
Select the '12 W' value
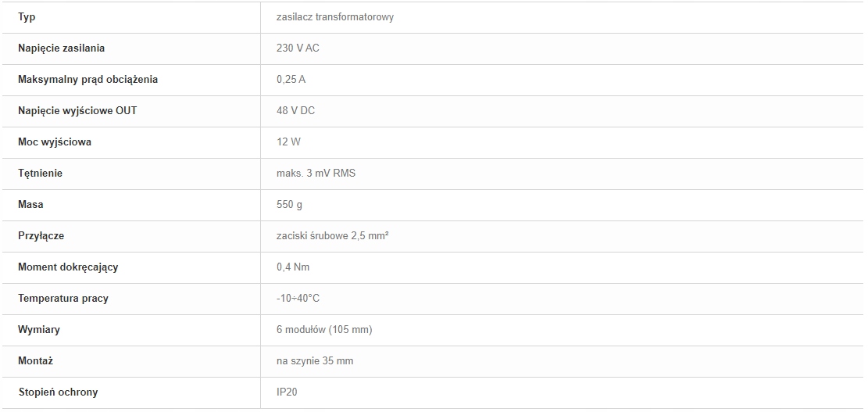click(288, 142)
